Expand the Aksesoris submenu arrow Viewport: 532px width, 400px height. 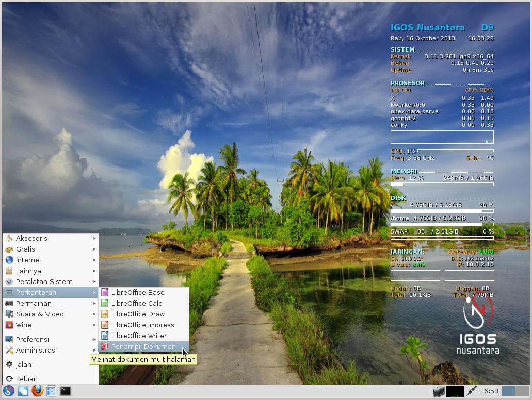(94, 238)
